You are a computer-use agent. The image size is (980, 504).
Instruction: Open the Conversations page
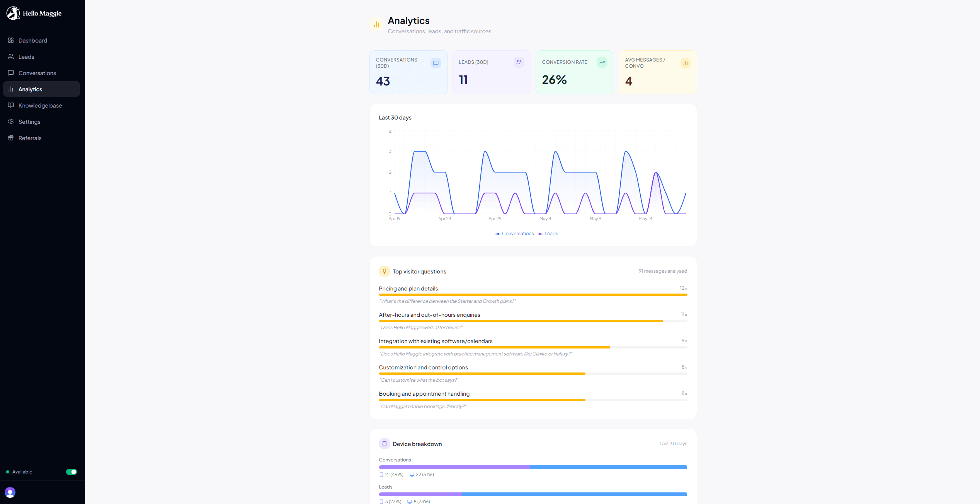click(x=41, y=73)
